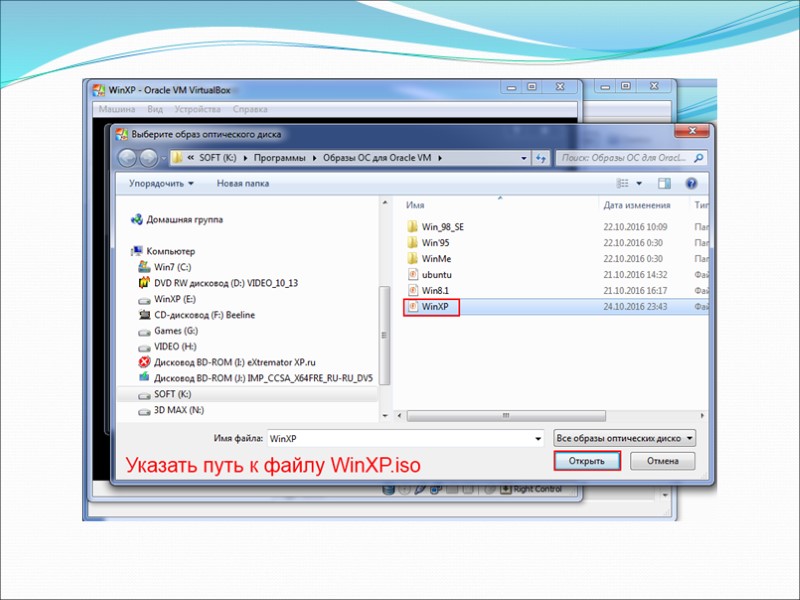Screen dimensions: 800x600
Task: Open Устройства menu in VirtualBox window
Action: click(197, 109)
